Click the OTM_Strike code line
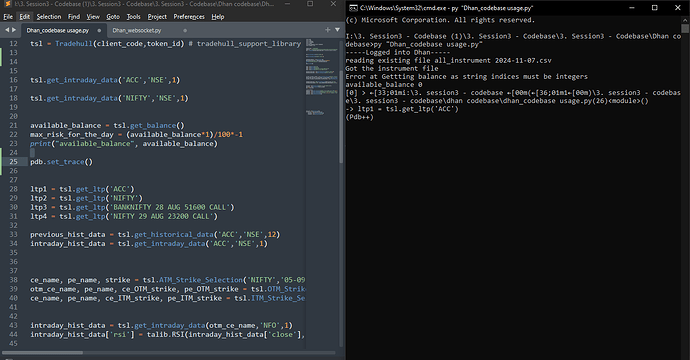Screen dimensions: 690x360 pos(167,289)
